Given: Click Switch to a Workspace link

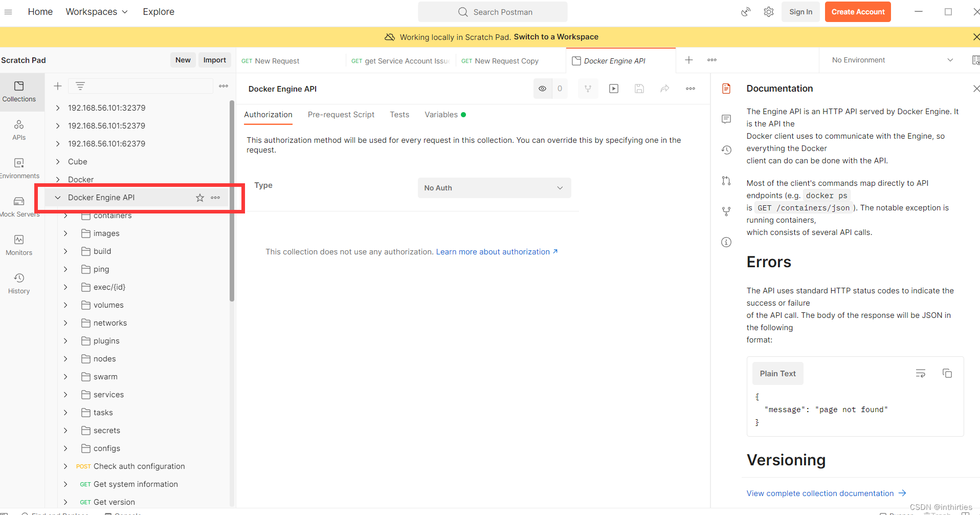Looking at the screenshot, I should [x=556, y=37].
